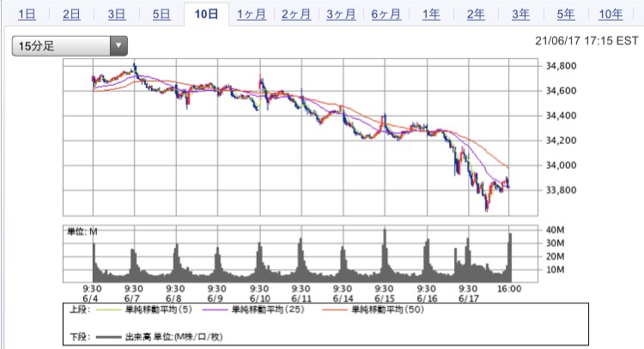Screen dimensions: 644x349
Task: Click the 30M volume axis label
Action: 555,244
